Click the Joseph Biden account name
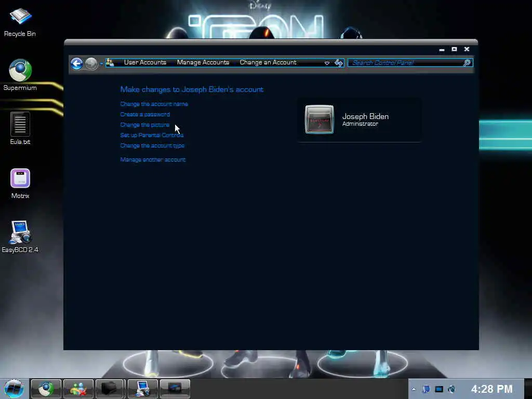532x399 pixels. click(365, 116)
